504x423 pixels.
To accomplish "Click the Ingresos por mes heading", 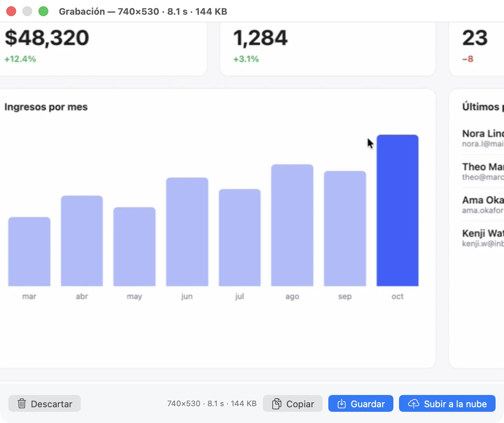I will click(46, 107).
